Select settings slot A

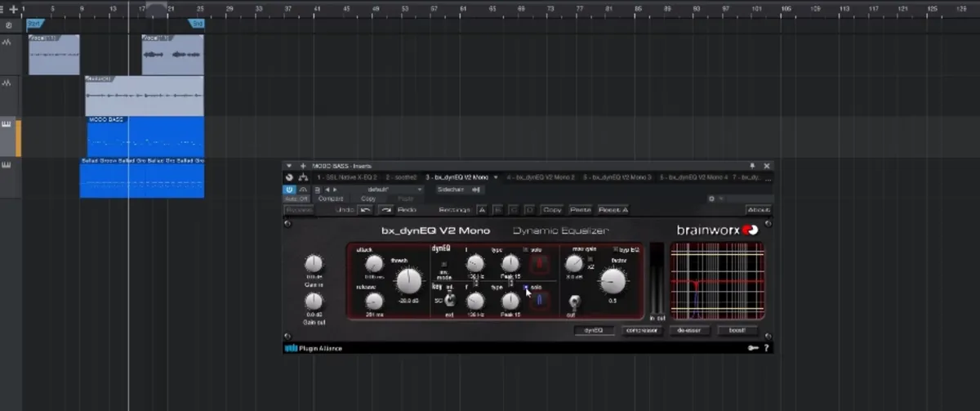482,210
